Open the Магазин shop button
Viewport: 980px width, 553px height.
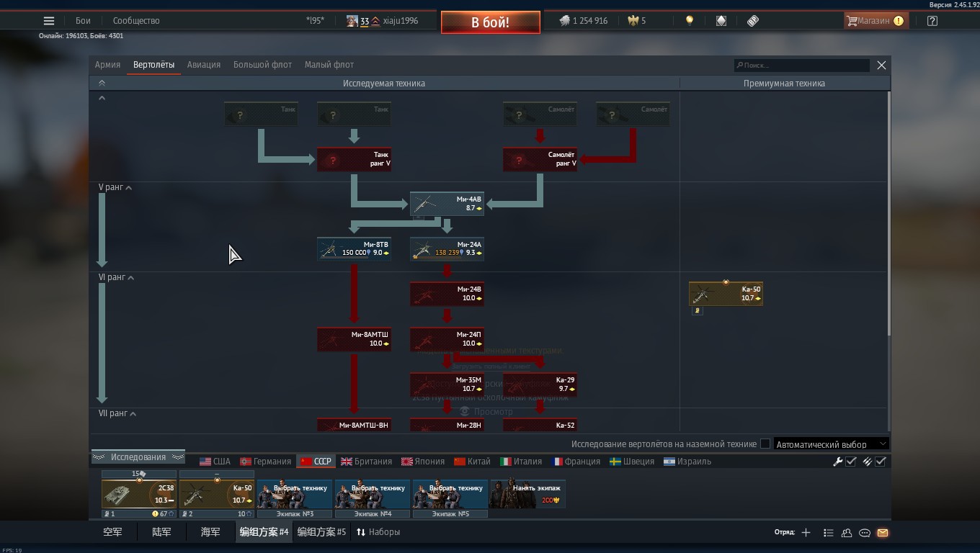pyautogui.click(x=876, y=21)
